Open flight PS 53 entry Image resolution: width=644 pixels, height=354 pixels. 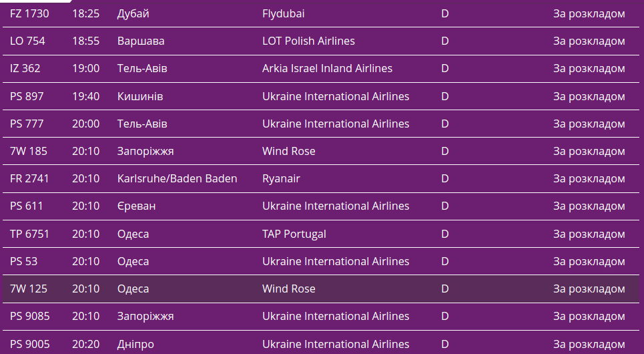click(x=24, y=261)
